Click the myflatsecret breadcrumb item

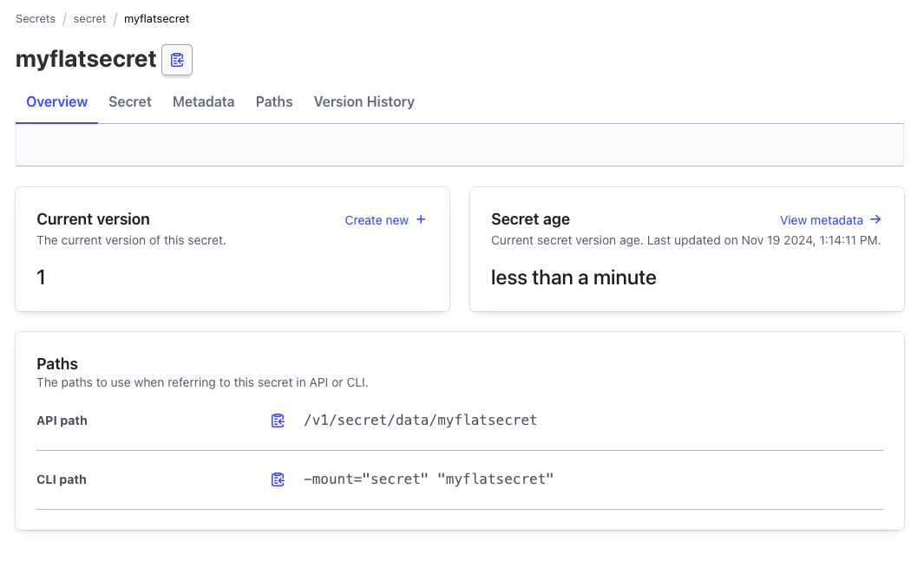point(156,18)
